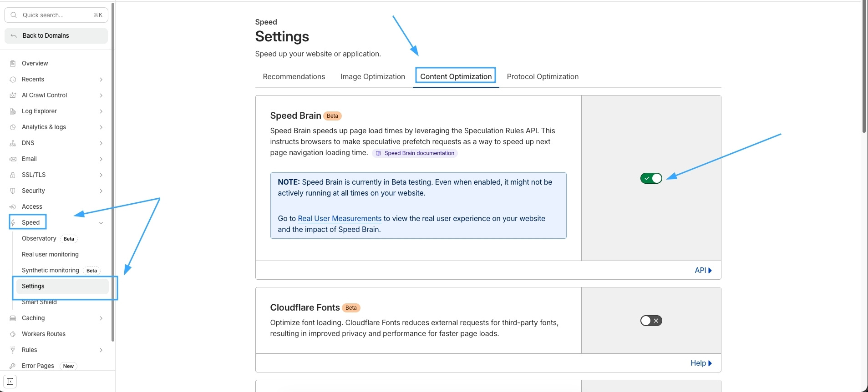Expand the DNS section chevron
The height and width of the screenshot is (392, 868).
pyautogui.click(x=101, y=143)
